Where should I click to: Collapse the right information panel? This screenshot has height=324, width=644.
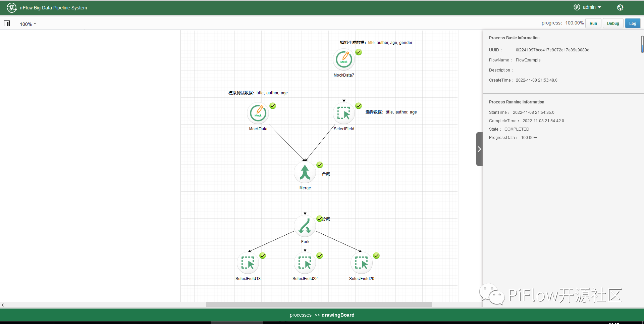tap(479, 149)
